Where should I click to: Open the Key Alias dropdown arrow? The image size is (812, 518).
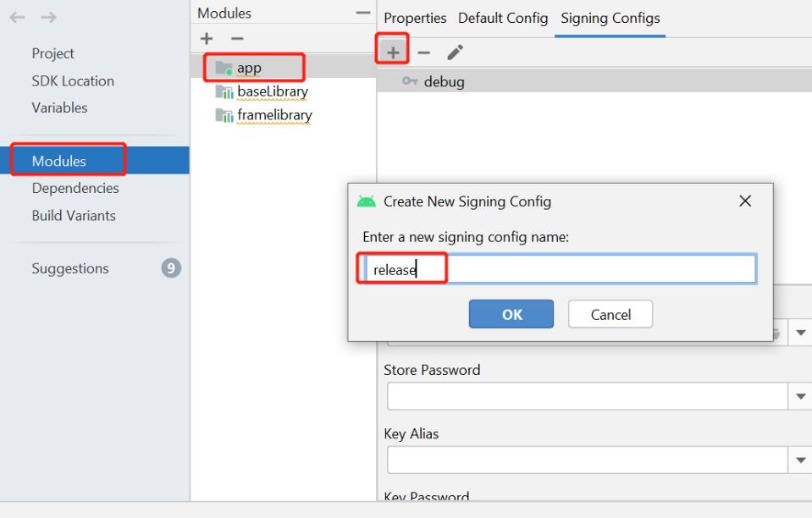(x=801, y=460)
